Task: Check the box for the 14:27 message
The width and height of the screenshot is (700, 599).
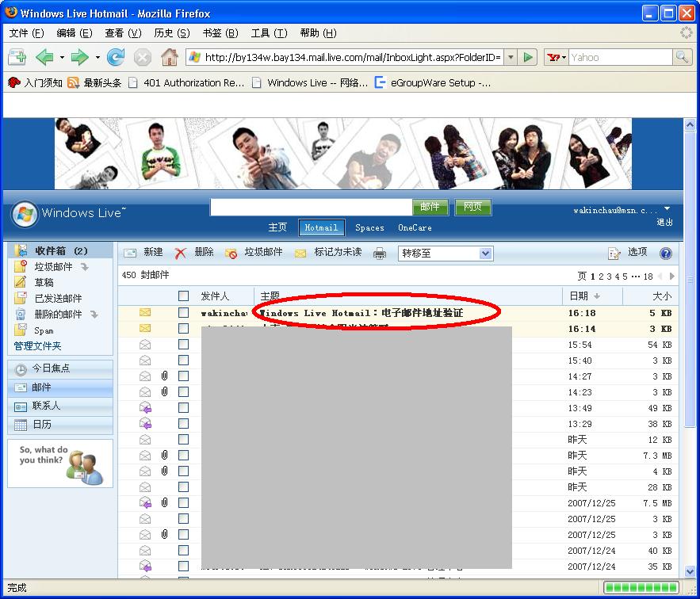Action: [x=183, y=376]
